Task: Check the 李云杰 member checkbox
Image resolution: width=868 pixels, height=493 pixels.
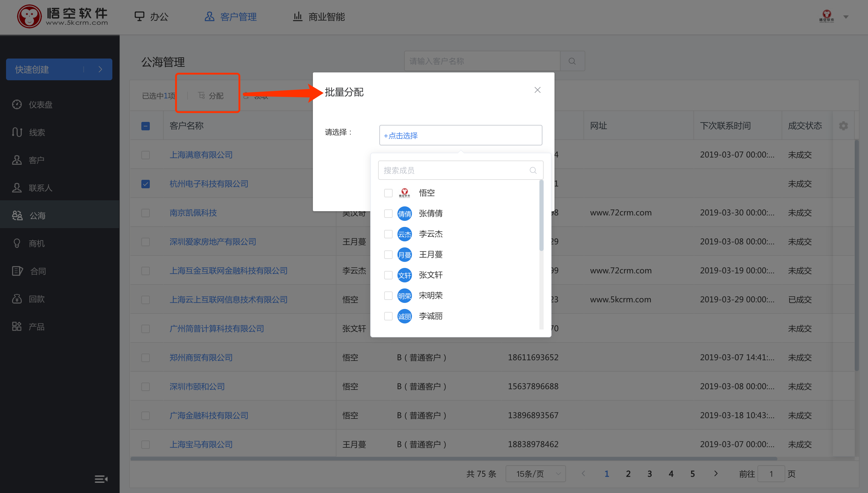Action: [x=388, y=234]
